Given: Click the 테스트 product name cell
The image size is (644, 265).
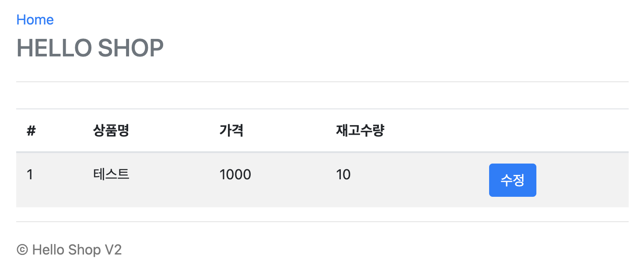Looking at the screenshot, I should [x=111, y=174].
